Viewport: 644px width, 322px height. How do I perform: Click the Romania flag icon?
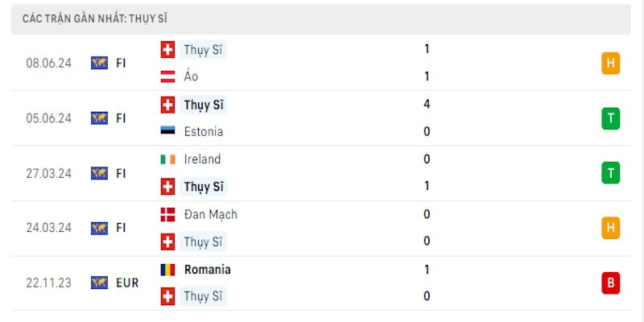[167, 270]
